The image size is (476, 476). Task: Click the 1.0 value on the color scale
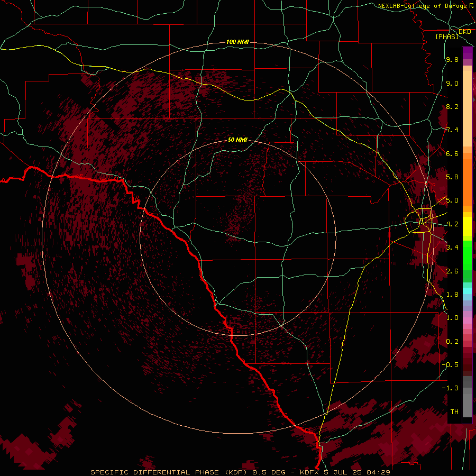coord(452,318)
